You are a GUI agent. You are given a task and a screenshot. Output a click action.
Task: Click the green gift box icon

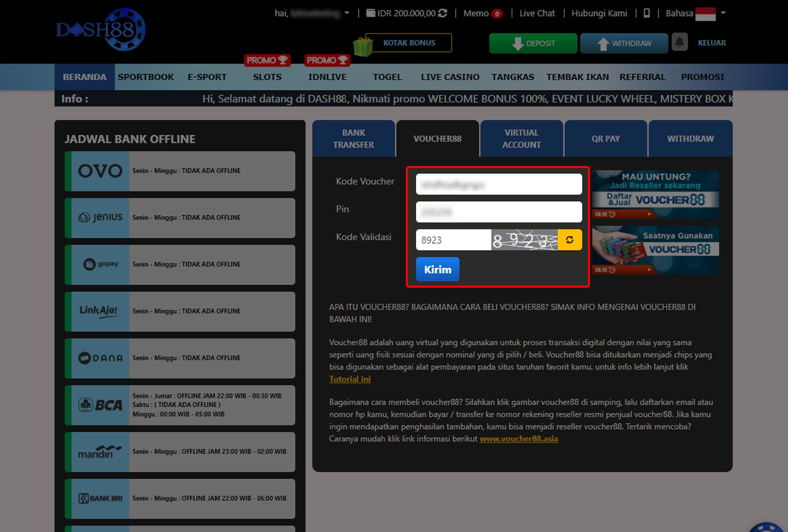click(363, 47)
